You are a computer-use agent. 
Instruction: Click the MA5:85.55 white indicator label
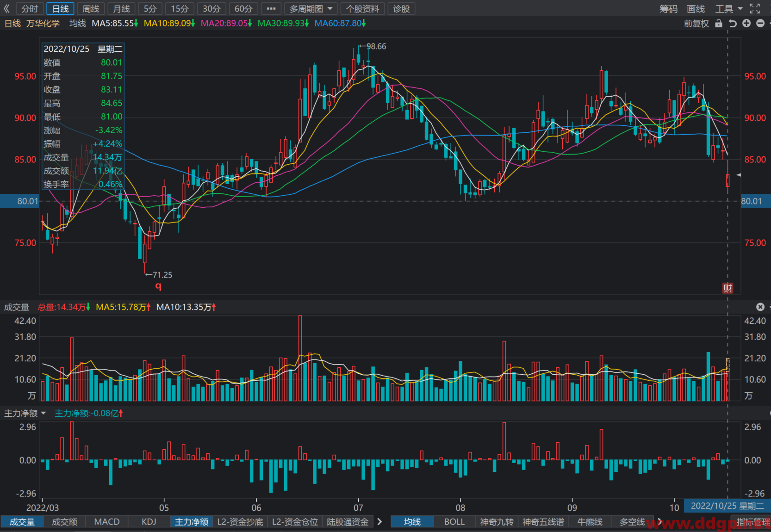click(115, 23)
